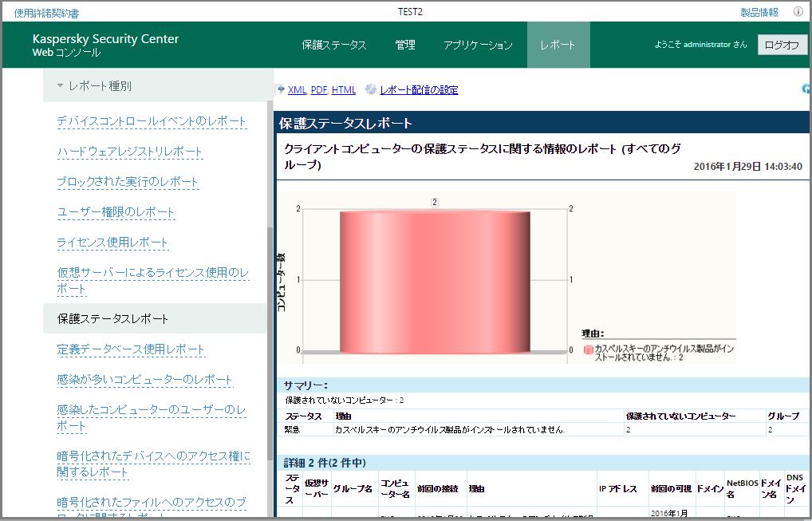Click the dark blue 保護ステータスレポート report header
The image size is (812, 521).
542,123
